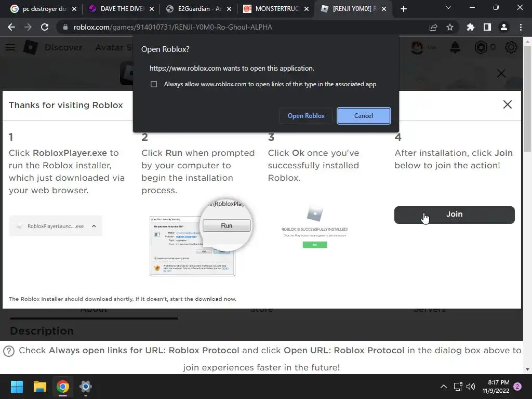Close the dimmed Roblox banner

click(501, 73)
